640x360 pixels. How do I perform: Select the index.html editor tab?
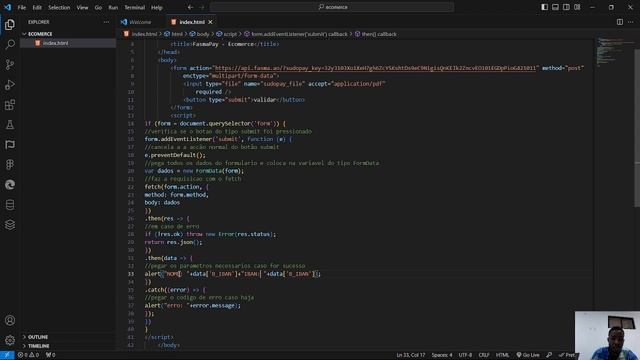tap(192, 22)
